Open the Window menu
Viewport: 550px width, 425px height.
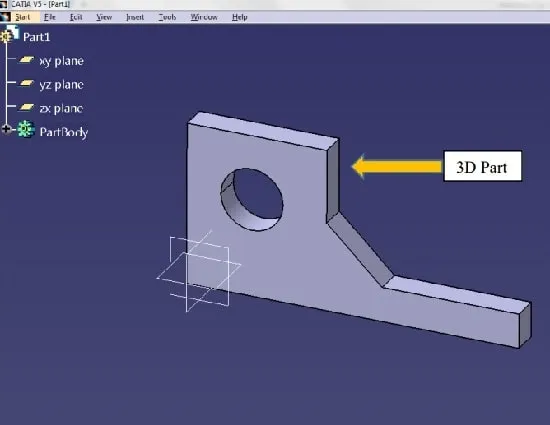point(204,17)
